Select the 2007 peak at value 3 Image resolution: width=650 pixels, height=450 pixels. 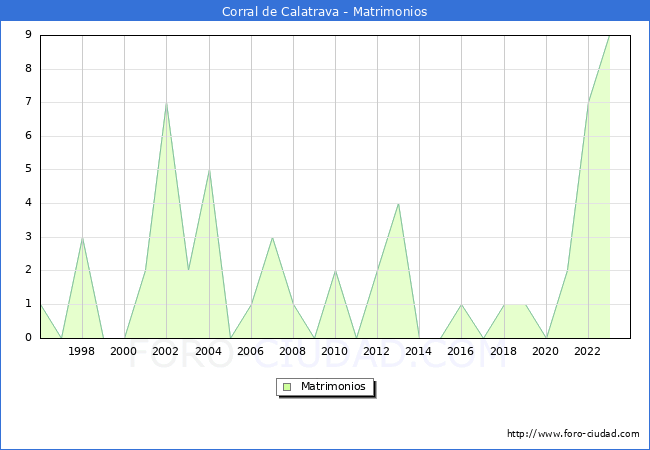click(272, 238)
